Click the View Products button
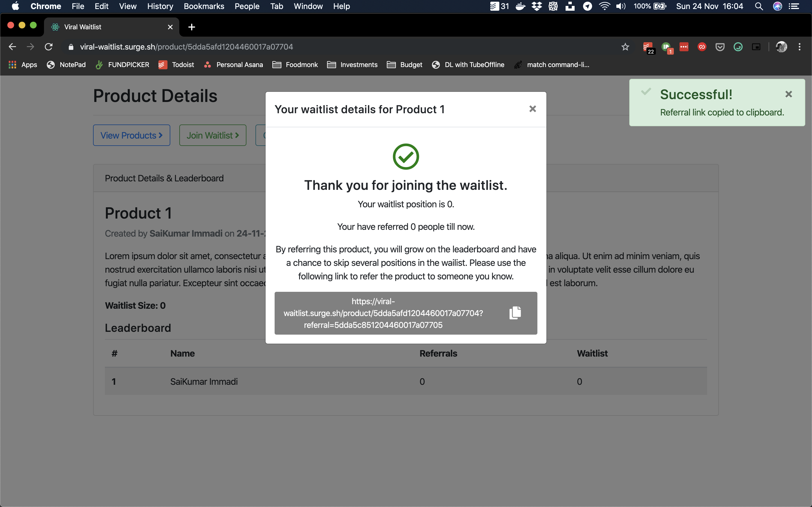The height and width of the screenshot is (507, 812). pyautogui.click(x=132, y=135)
